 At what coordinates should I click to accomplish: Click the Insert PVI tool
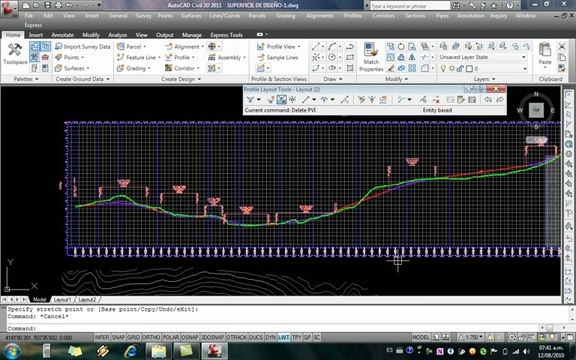(271, 100)
